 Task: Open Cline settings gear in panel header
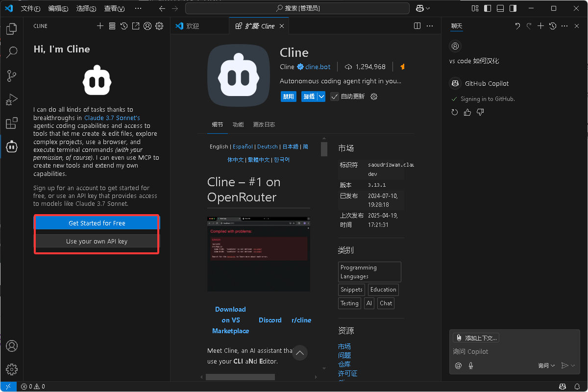click(159, 26)
